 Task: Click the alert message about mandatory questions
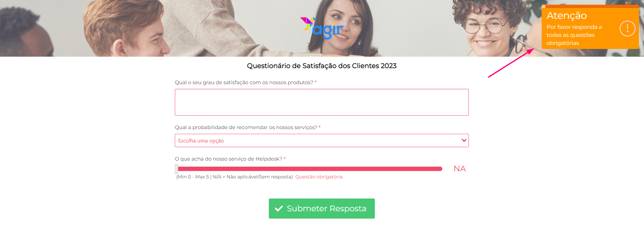[574, 35]
